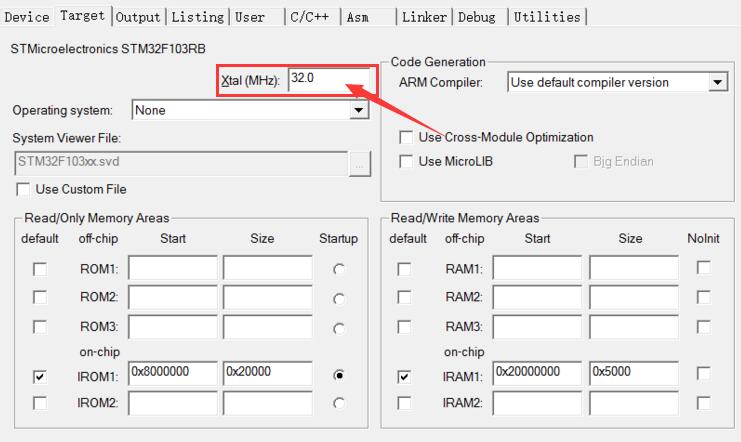Click the RAM2 Start field
The image size is (741, 442).
[537, 297]
